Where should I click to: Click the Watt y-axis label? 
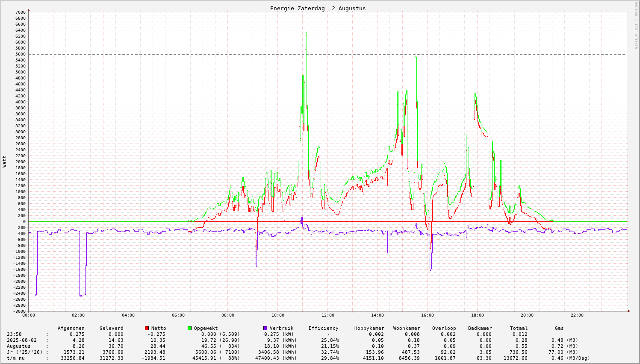point(5,161)
